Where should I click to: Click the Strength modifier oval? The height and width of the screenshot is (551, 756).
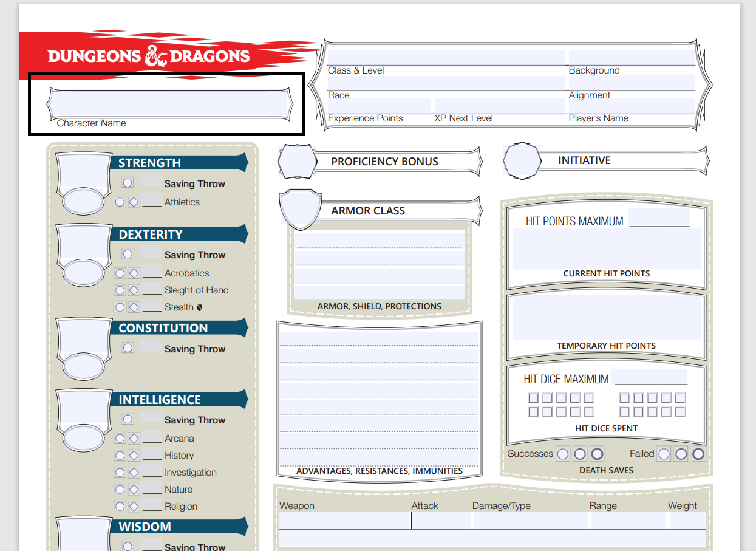pyautogui.click(x=84, y=202)
